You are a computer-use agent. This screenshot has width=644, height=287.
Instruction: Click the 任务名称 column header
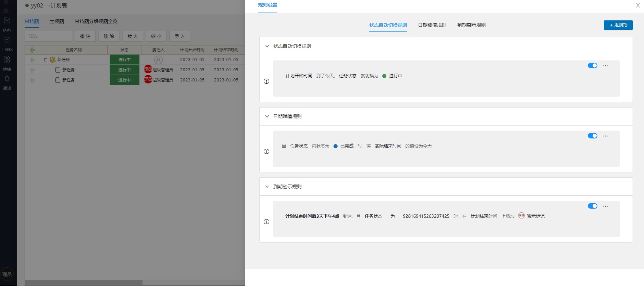point(73,50)
